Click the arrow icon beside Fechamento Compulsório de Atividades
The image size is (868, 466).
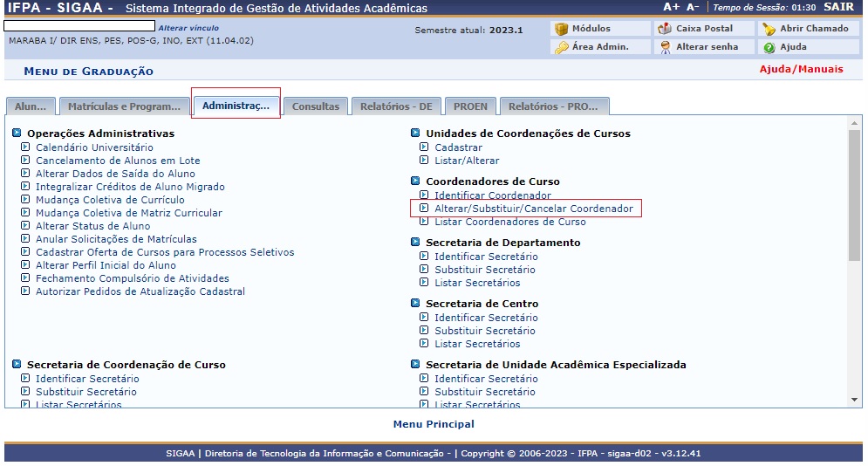pos(25,278)
